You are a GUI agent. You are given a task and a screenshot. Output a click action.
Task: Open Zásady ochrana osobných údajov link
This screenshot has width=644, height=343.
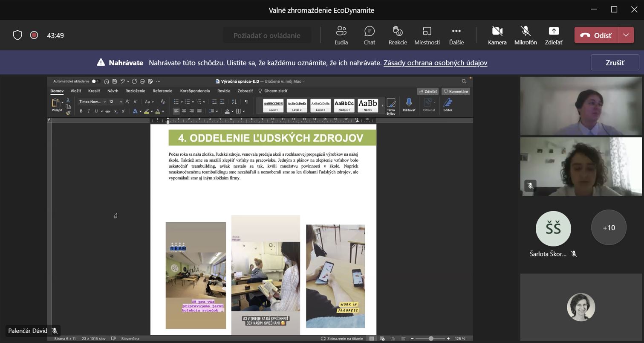(435, 63)
